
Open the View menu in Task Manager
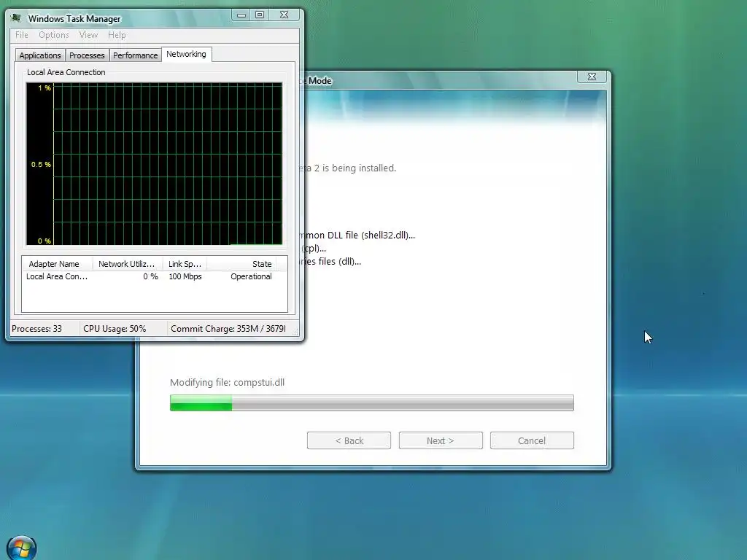88,35
